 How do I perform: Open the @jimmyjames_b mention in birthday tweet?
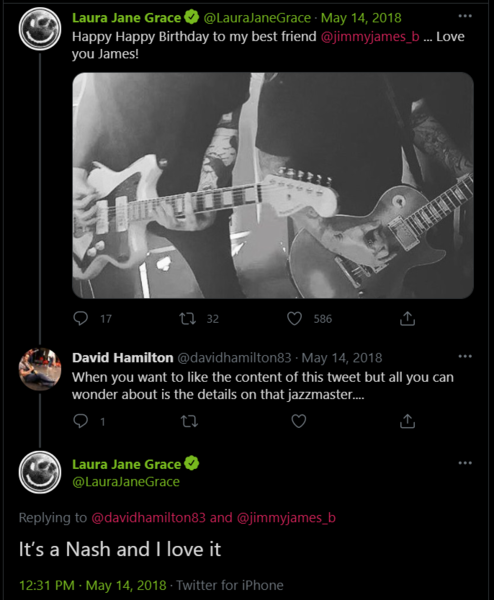pos(370,37)
